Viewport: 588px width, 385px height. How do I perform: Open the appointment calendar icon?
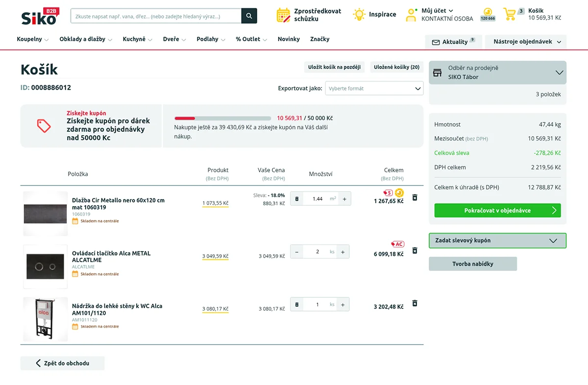point(284,15)
